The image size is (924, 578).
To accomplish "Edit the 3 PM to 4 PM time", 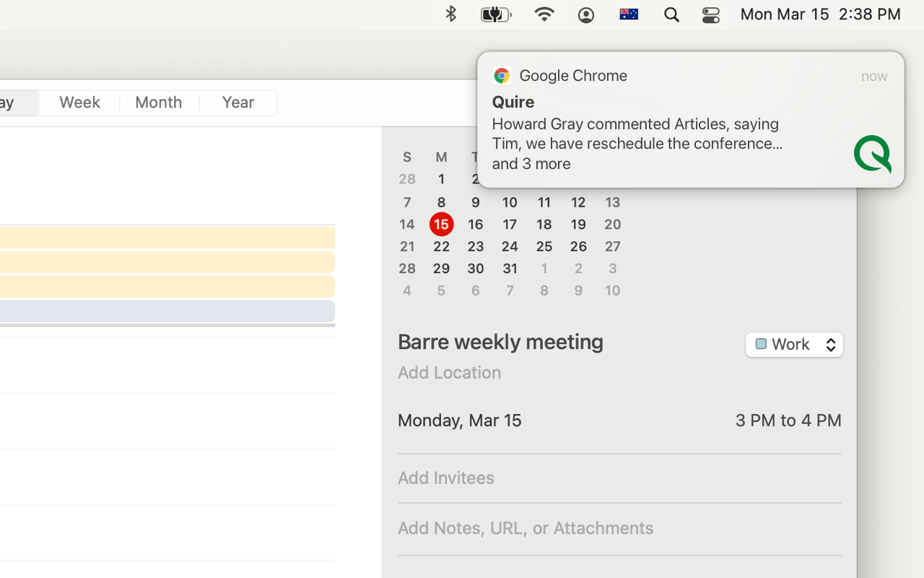I will tap(788, 420).
